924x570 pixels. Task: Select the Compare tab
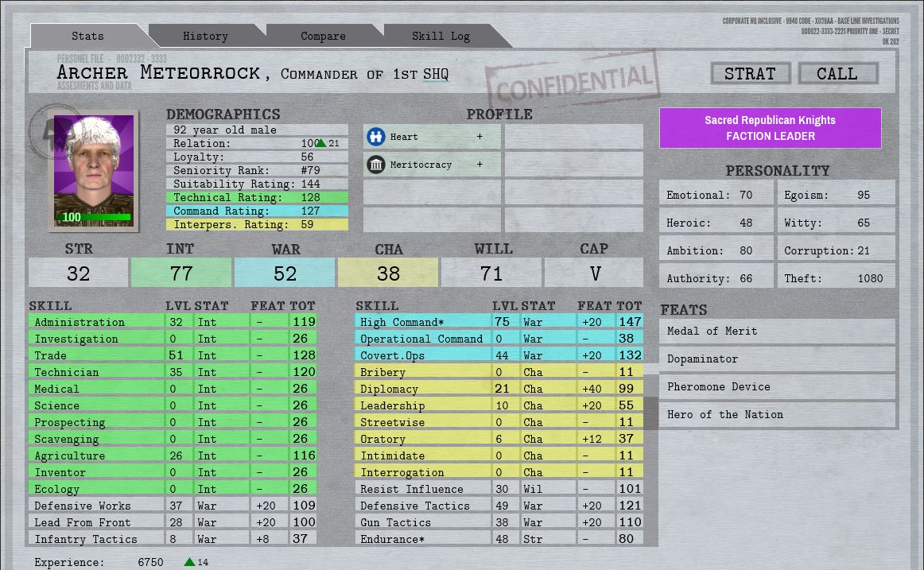pos(322,36)
